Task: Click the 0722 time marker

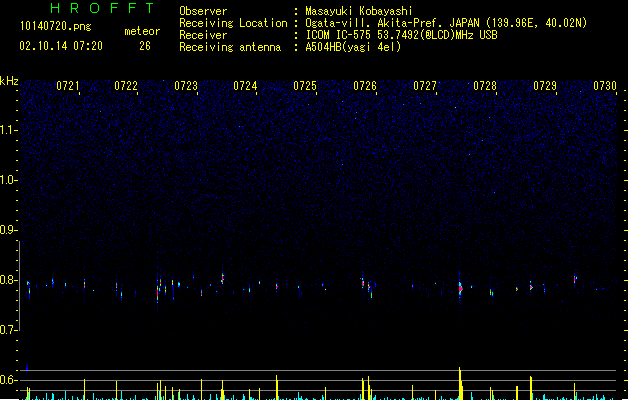Action: pos(126,86)
